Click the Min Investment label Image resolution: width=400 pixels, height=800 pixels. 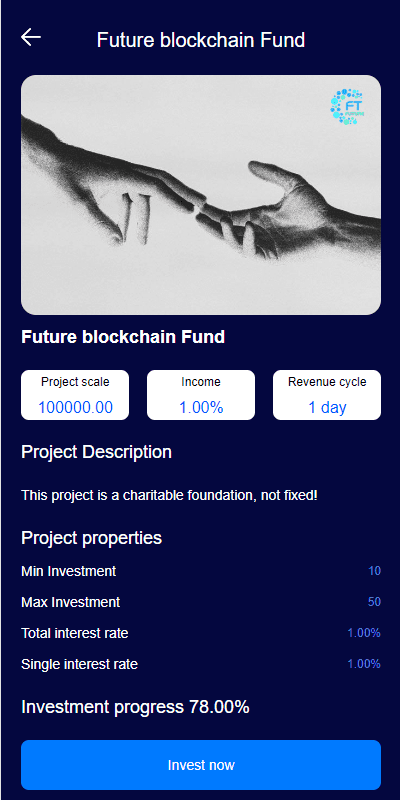tap(68, 571)
